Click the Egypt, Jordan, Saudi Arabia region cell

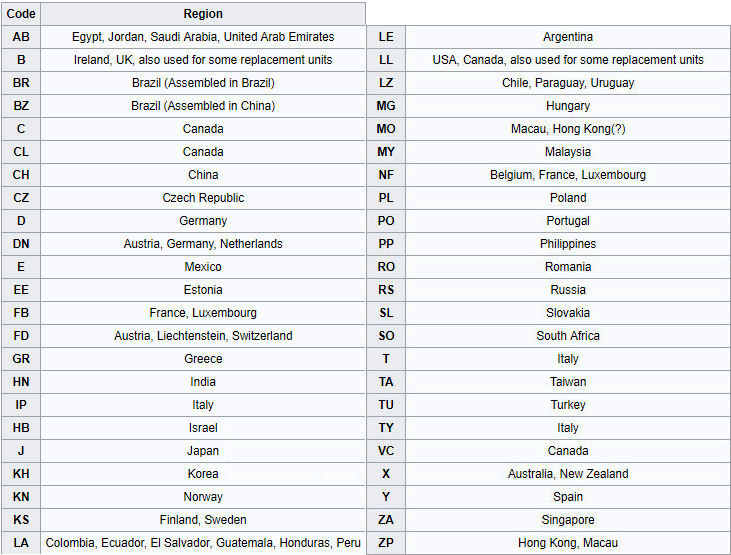[203, 37]
